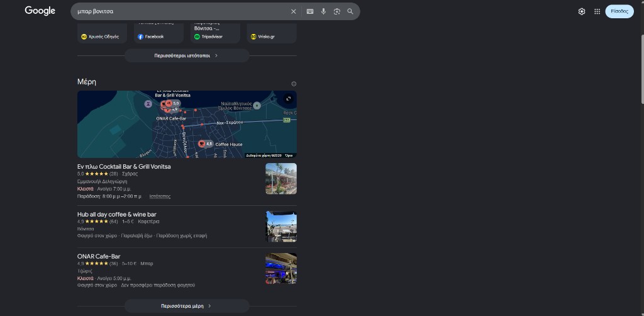Click the green road shield on map
This screenshot has width=644, height=316.
pyautogui.click(x=287, y=120)
